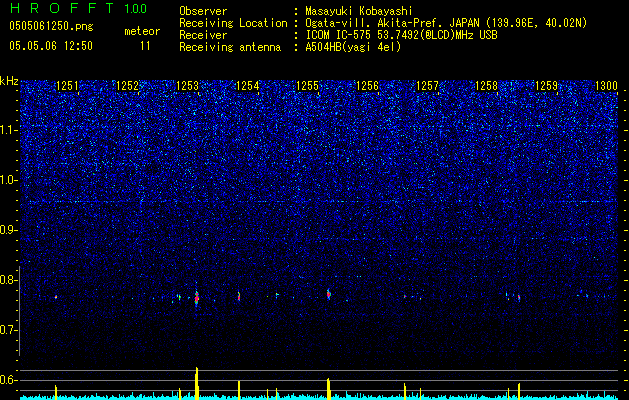Click the 1254 time marker

[x=248, y=86]
